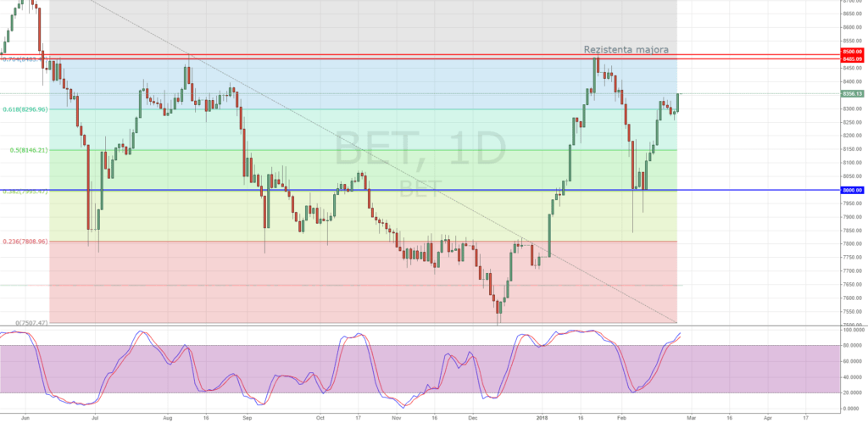868x423 pixels.
Task: Click the 'Oct' marker on time axis
Action: (320, 418)
